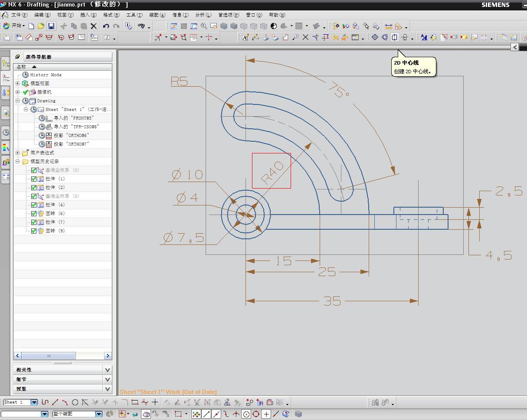Toggle the 回转 (6) feature checkbox
527x420 pixels.
(x=34, y=213)
